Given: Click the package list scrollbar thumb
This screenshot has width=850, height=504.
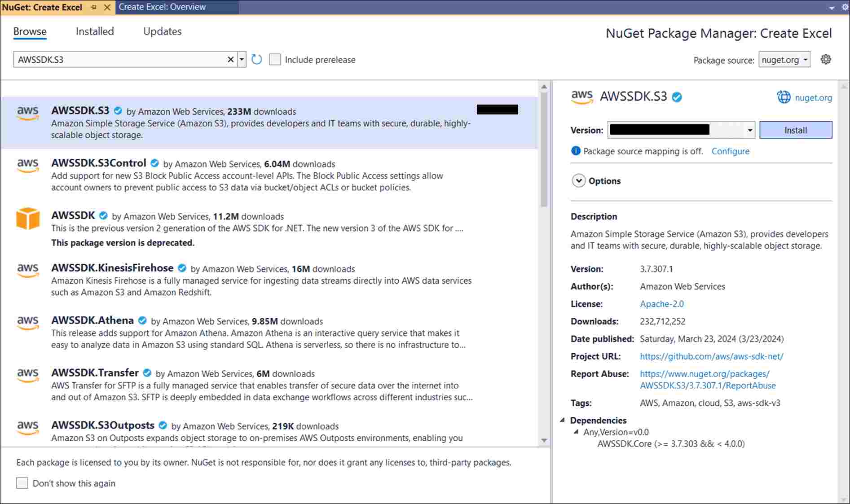Looking at the screenshot, I should pos(544,148).
